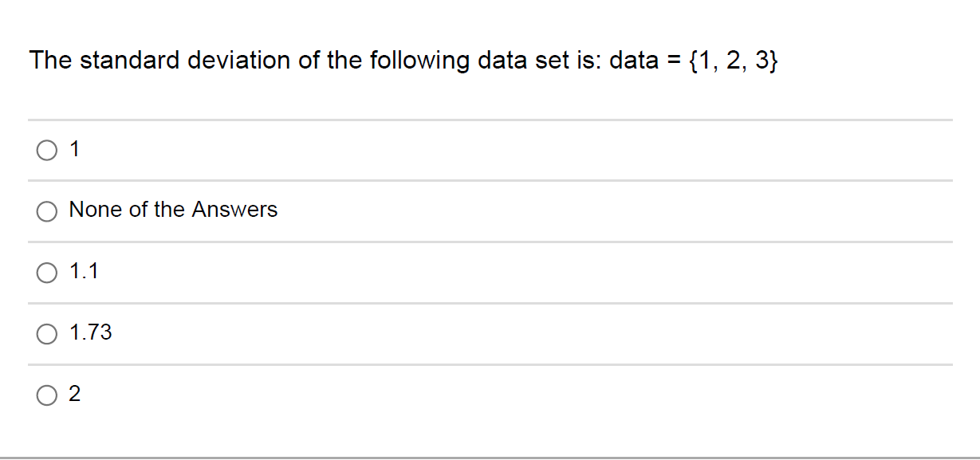
Task: Select the radio button for 1.1
Action: point(47,273)
